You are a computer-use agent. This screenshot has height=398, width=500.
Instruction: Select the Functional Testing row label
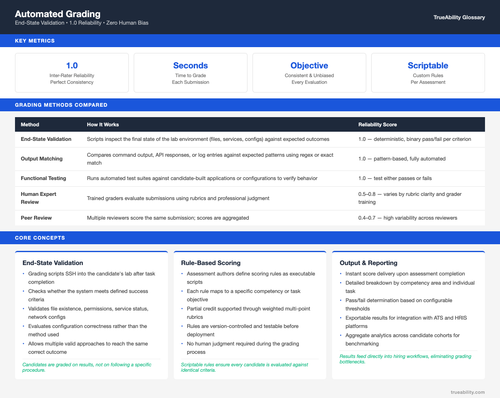(x=43, y=178)
